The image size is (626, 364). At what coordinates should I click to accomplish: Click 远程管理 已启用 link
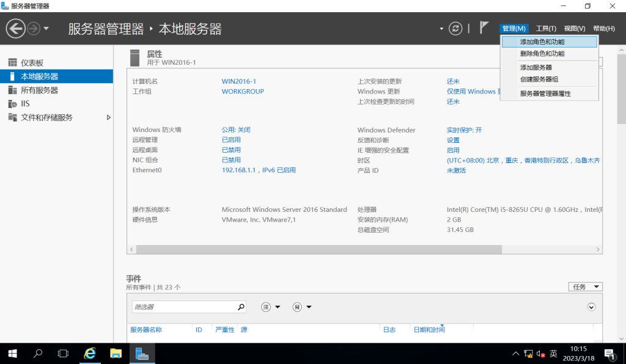(x=231, y=139)
